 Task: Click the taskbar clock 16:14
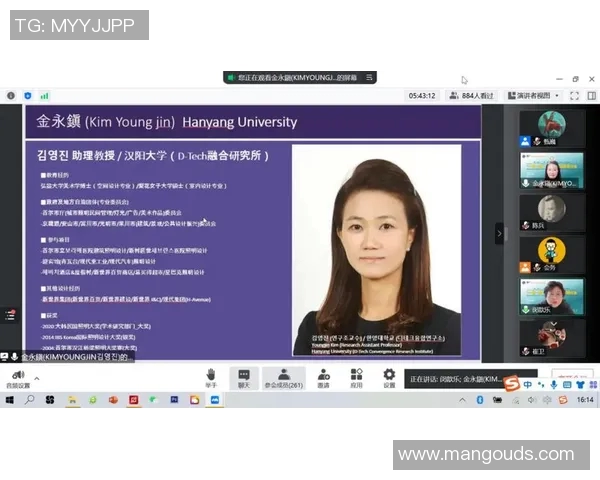[x=585, y=400]
